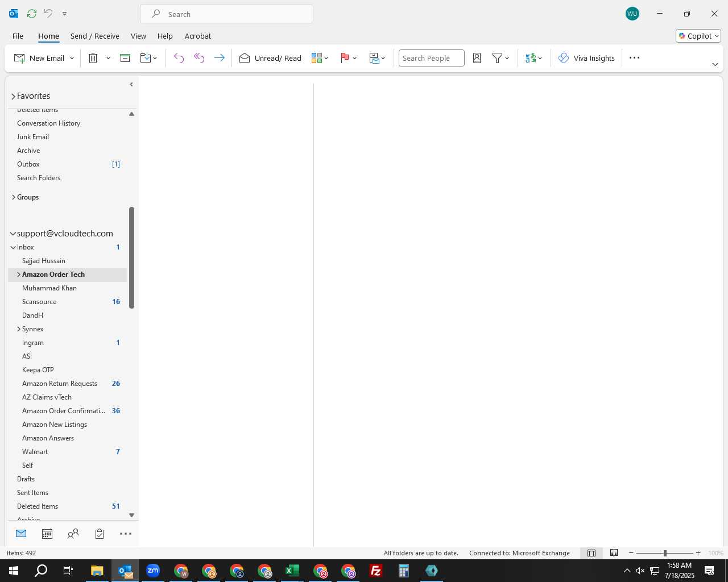728x582 pixels.
Task: Expand the Synnex folder
Action: 19,329
